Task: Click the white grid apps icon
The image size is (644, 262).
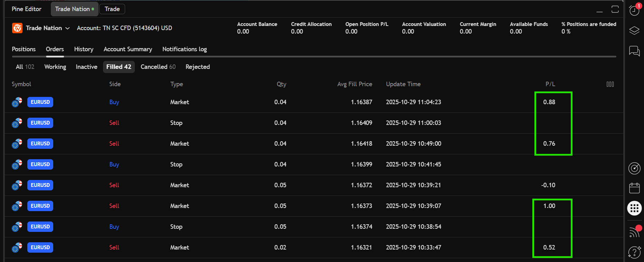Action: click(634, 208)
